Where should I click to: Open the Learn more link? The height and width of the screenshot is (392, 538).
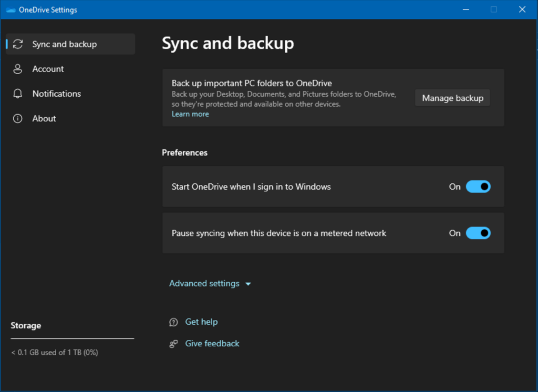click(190, 114)
